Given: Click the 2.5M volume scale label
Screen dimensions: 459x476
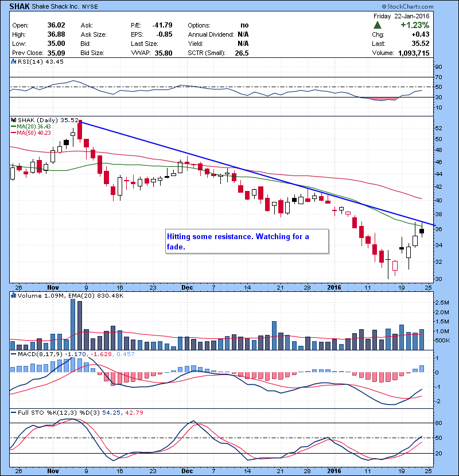Looking at the screenshot, I should (442, 302).
